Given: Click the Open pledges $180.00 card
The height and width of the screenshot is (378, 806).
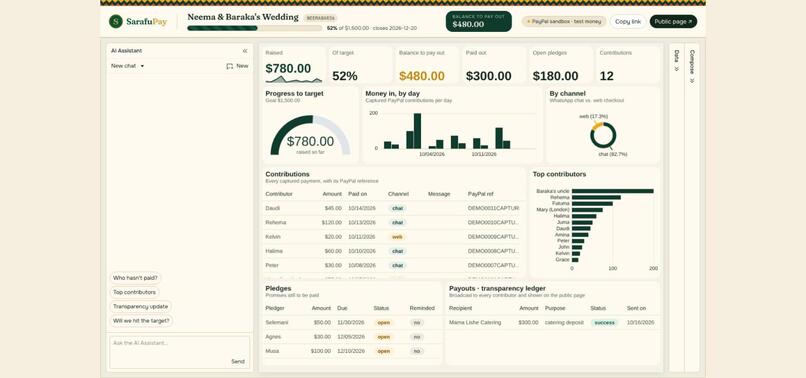Looking at the screenshot, I should coord(561,65).
